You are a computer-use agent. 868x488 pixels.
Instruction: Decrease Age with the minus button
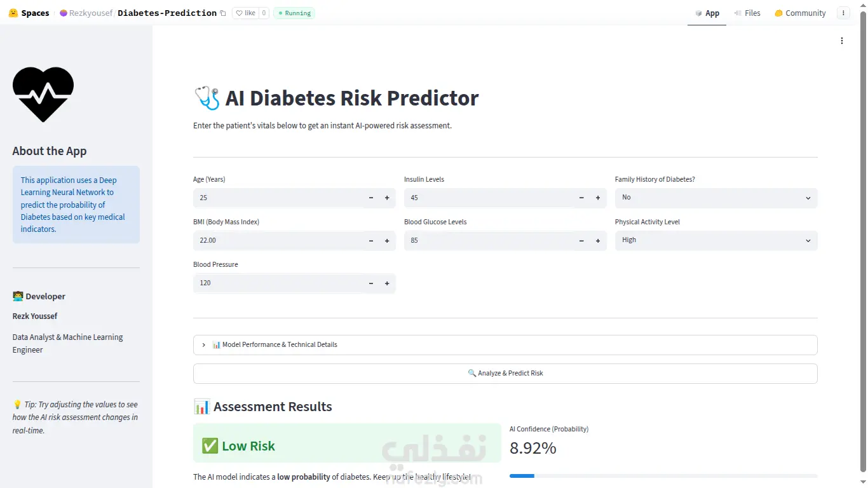pyautogui.click(x=371, y=198)
